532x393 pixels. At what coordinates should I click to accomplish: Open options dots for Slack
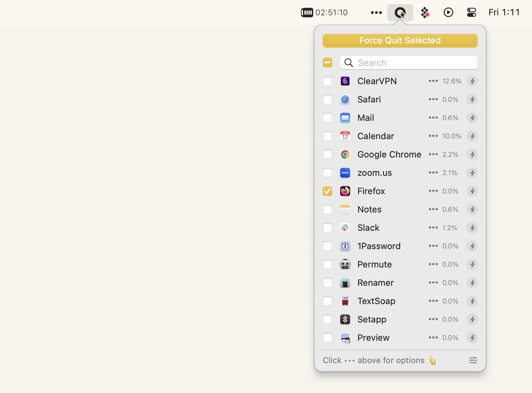coord(433,227)
